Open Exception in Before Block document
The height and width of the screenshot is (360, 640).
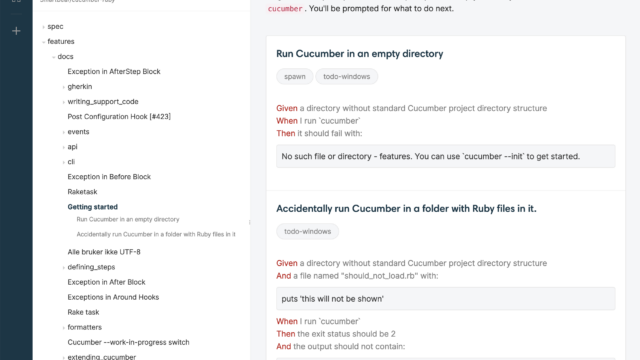[109, 177]
